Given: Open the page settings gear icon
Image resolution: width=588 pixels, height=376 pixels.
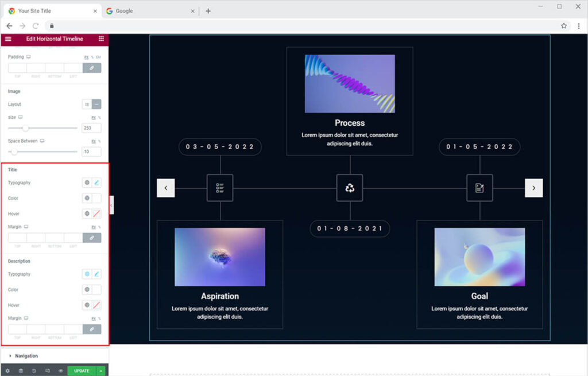Looking at the screenshot, I should (x=7, y=371).
